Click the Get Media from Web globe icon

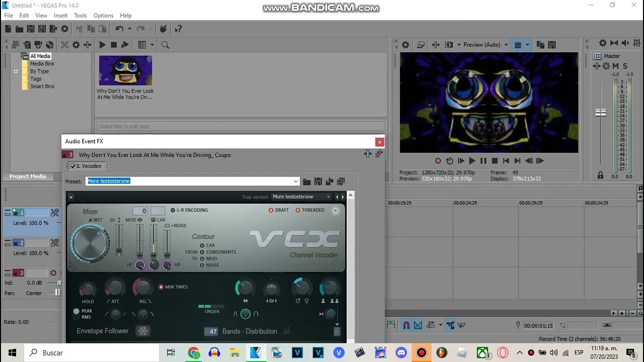coord(49,45)
